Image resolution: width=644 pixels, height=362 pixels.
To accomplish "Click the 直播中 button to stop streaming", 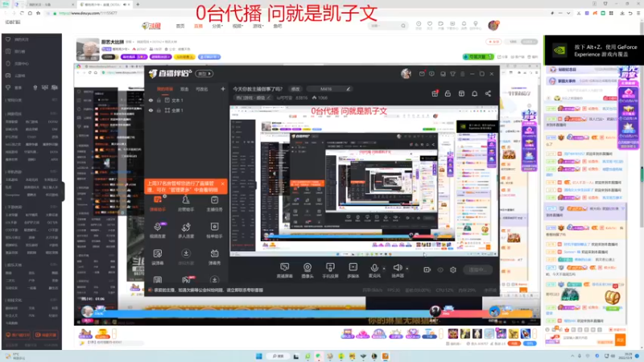I will [477, 270].
